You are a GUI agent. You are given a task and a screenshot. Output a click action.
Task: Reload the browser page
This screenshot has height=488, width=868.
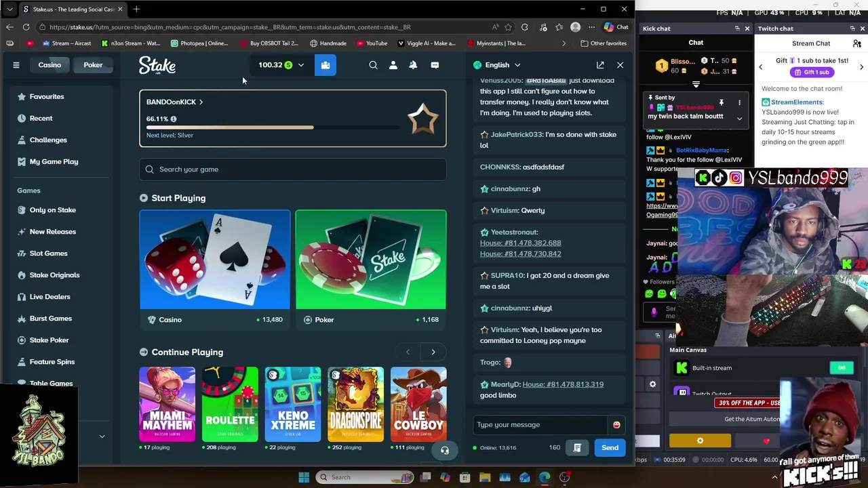[26, 27]
